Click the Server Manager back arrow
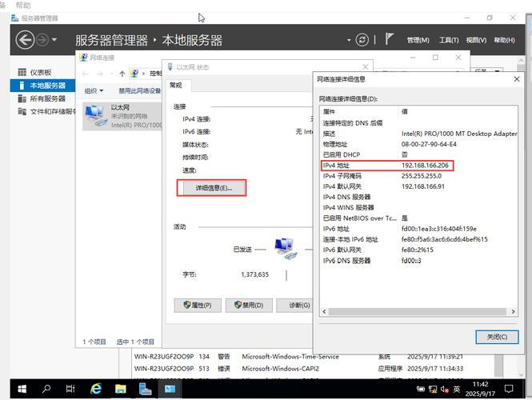 (25, 40)
